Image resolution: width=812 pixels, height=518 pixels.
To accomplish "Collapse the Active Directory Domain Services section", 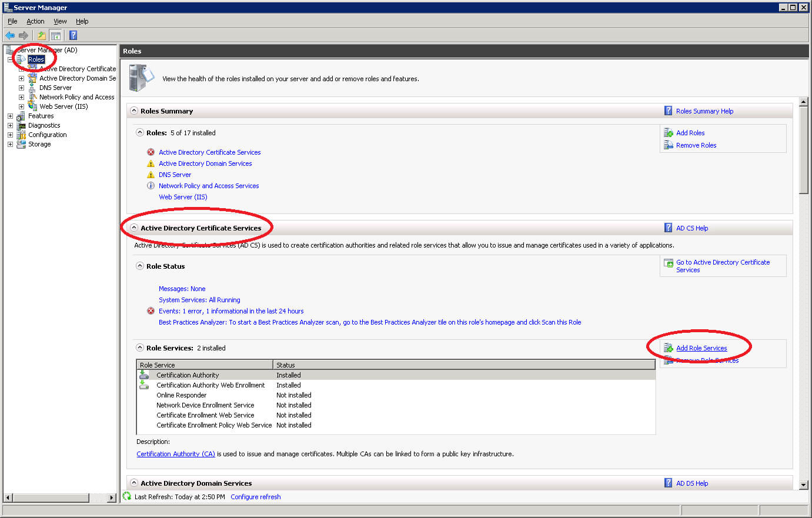I will [x=134, y=483].
